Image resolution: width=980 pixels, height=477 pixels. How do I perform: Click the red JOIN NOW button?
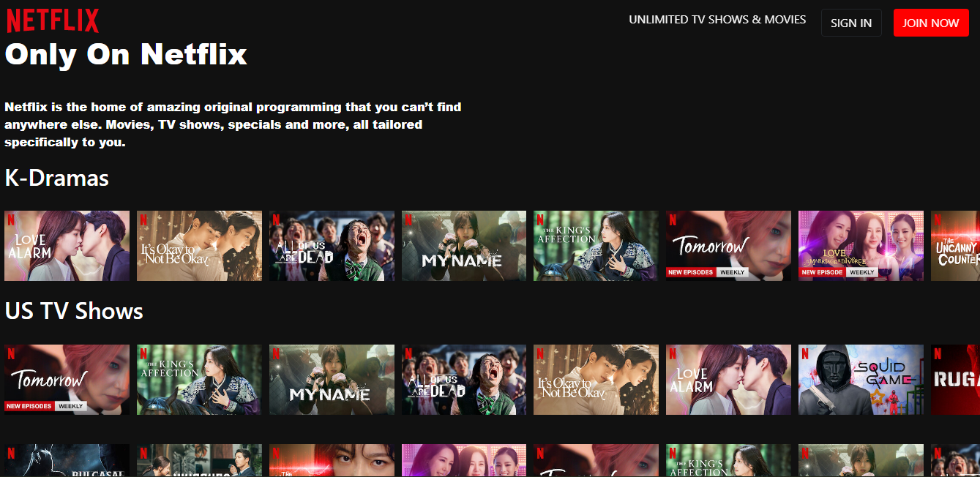pyautogui.click(x=931, y=23)
